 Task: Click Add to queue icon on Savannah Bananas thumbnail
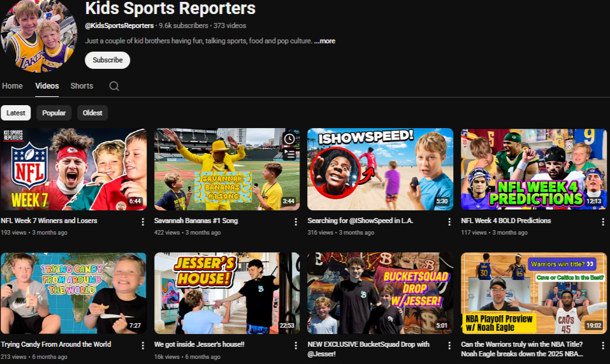(x=289, y=154)
